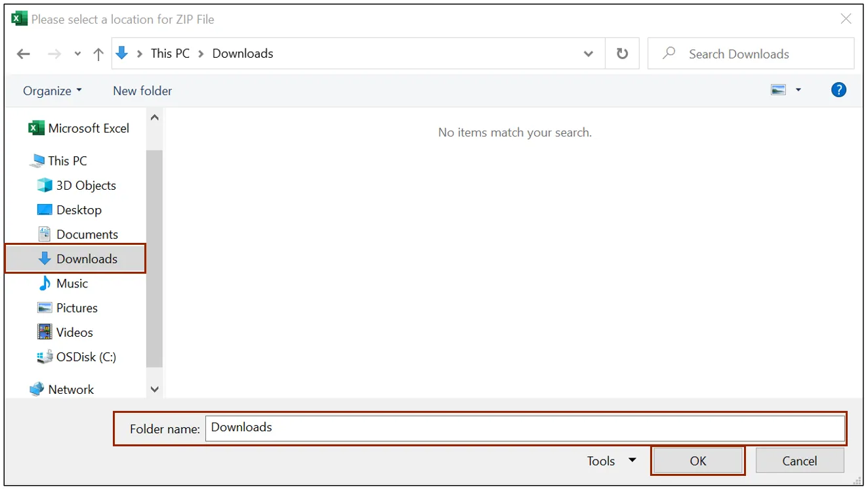Click the Up one level arrow

coord(98,54)
